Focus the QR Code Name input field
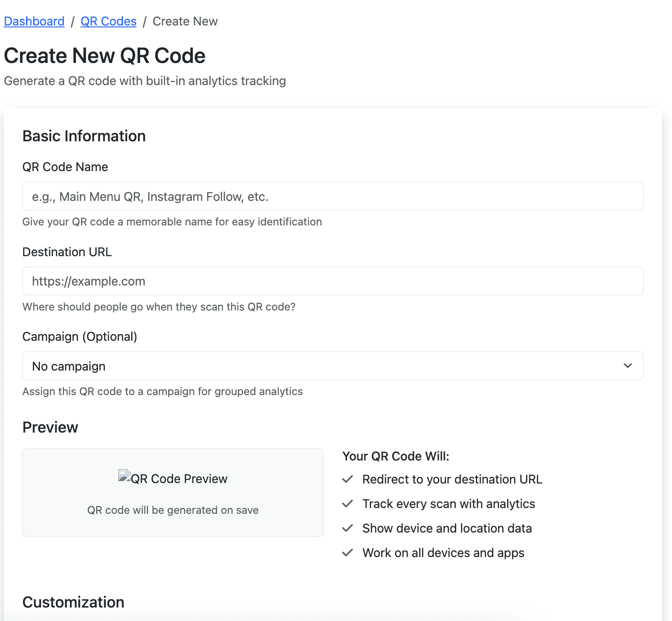The image size is (672, 621). 333,196
